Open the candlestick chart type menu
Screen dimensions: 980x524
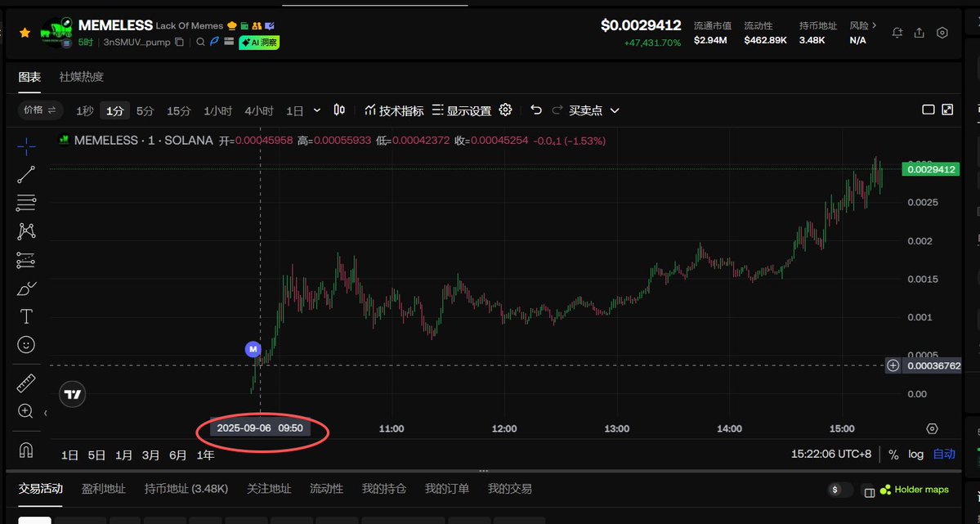pos(339,110)
